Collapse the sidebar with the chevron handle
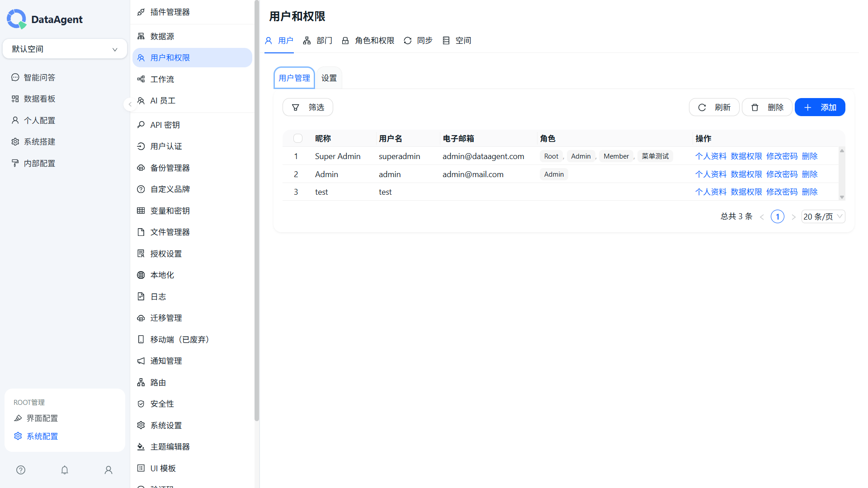Viewport: 868px width, 488px height. pos(130,104)
